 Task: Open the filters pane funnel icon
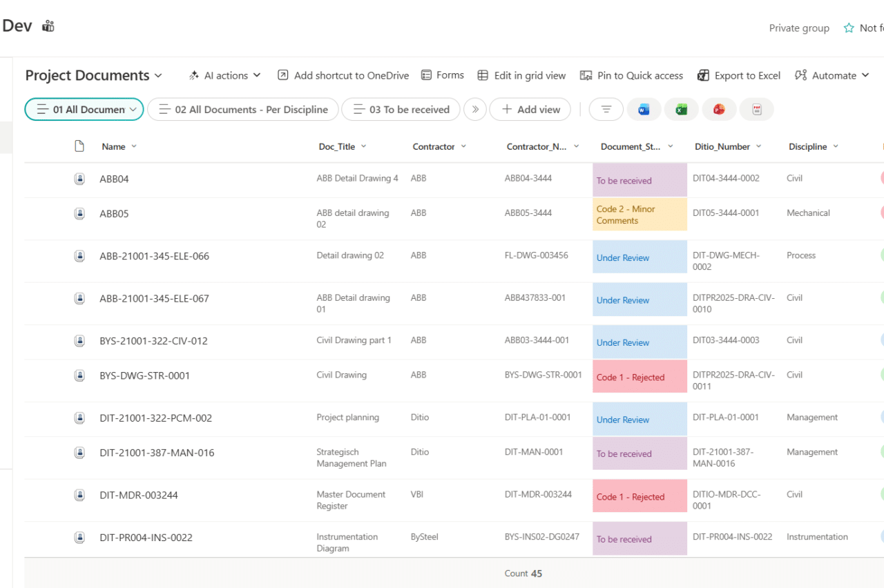[606, 109]
